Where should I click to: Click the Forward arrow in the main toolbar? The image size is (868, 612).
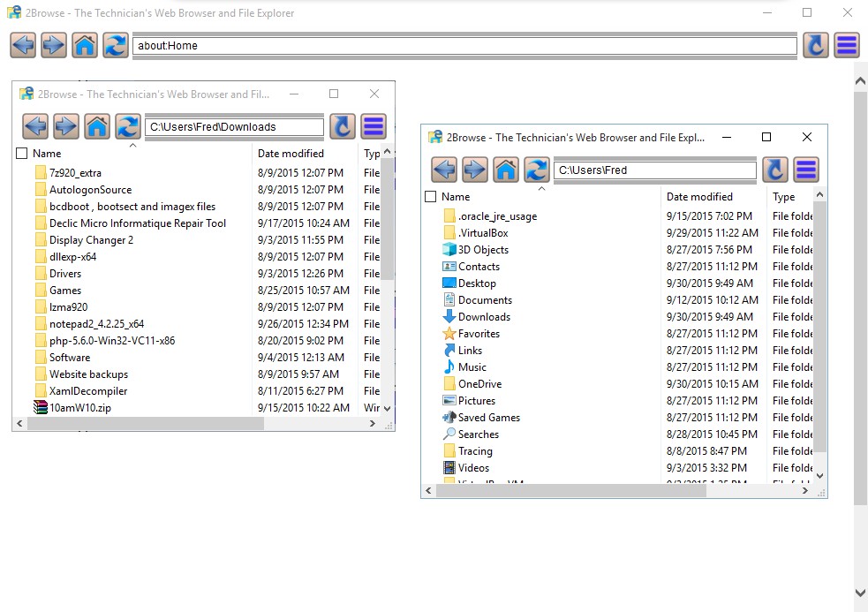[x=54, y=45]
